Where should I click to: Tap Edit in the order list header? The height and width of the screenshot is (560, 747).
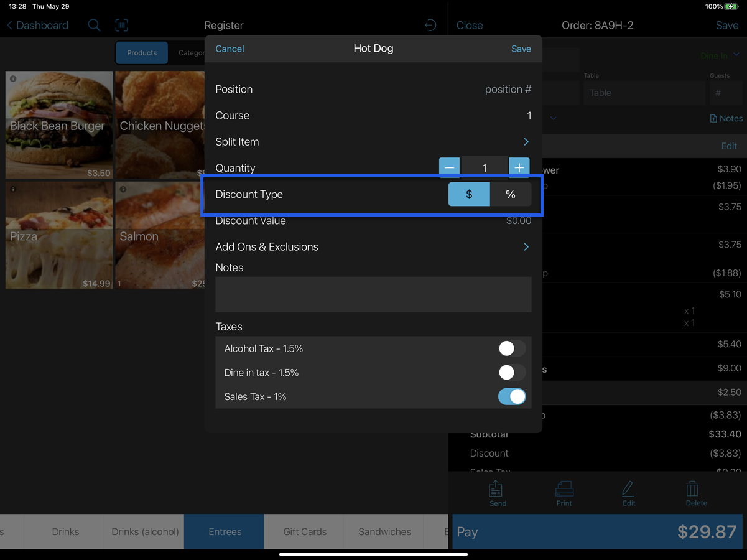pyautogui.click(x=729, y=146)
